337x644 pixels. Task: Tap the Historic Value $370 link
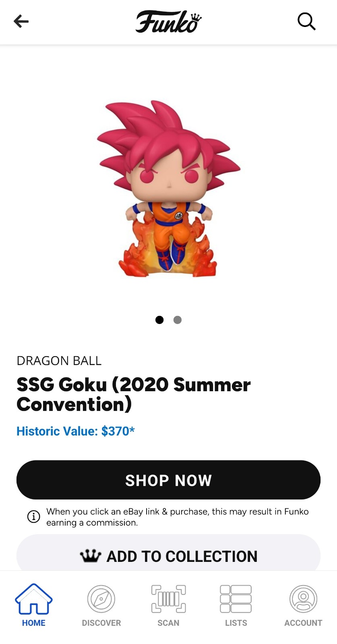point(76,431)
